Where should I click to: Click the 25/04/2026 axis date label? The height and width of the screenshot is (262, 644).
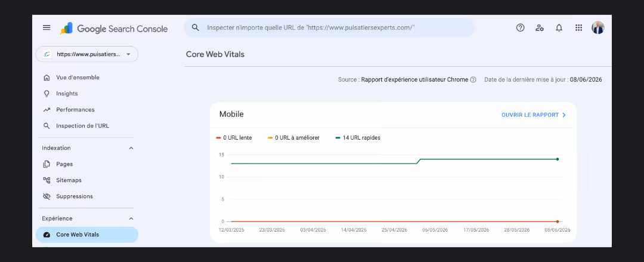[394, 230]
